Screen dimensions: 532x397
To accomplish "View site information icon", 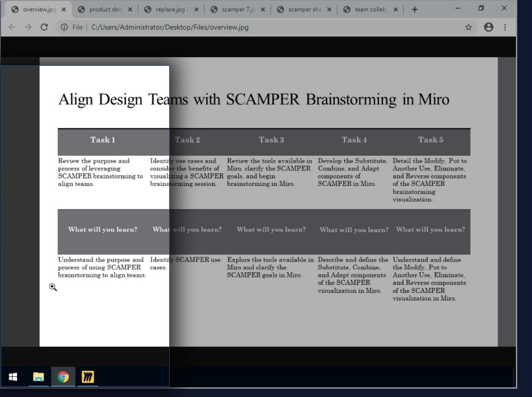I will coord(64,27).
